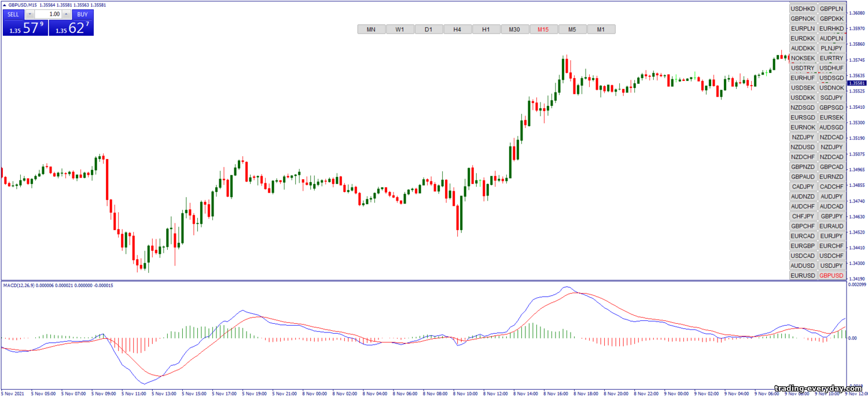The image size is (868, 399).
Task: Pick the USDDKK symbol
Action: coord(803,97)
